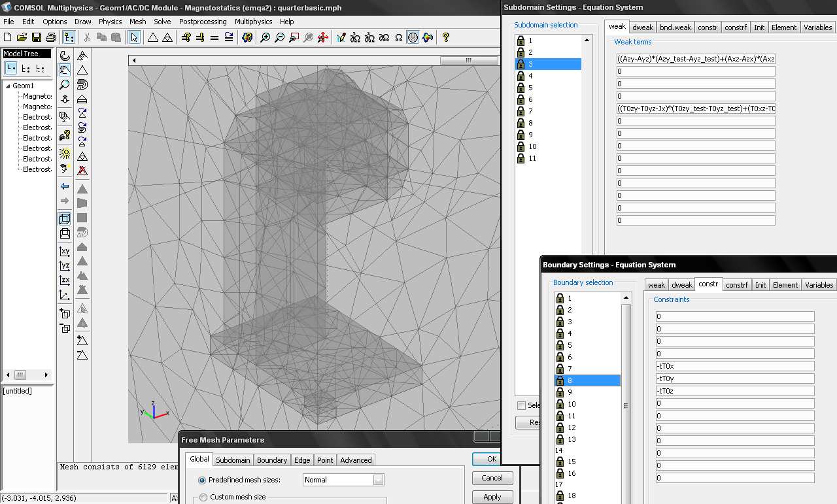Image resolution: width=837 pixels, height=504 pixels.
Task: Open the File menu
Action: 9,22
